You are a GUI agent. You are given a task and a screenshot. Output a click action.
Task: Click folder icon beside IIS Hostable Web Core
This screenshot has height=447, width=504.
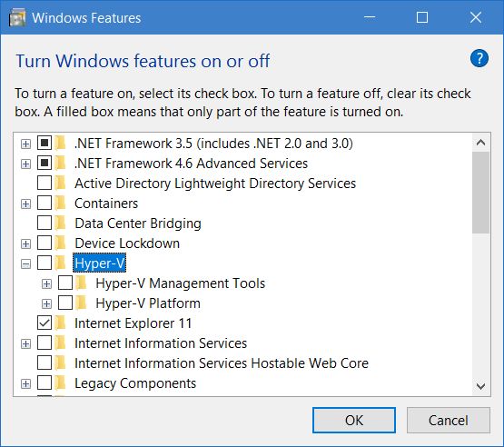(x=60, y=363)
